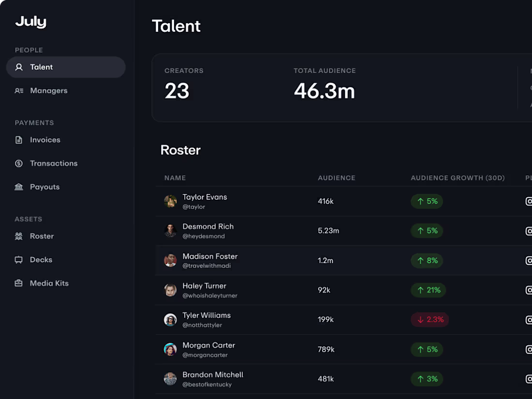This screenshot has width=532, height=399.
Task: Click the Talent person icon in sidebar
Action: [19, 67]
